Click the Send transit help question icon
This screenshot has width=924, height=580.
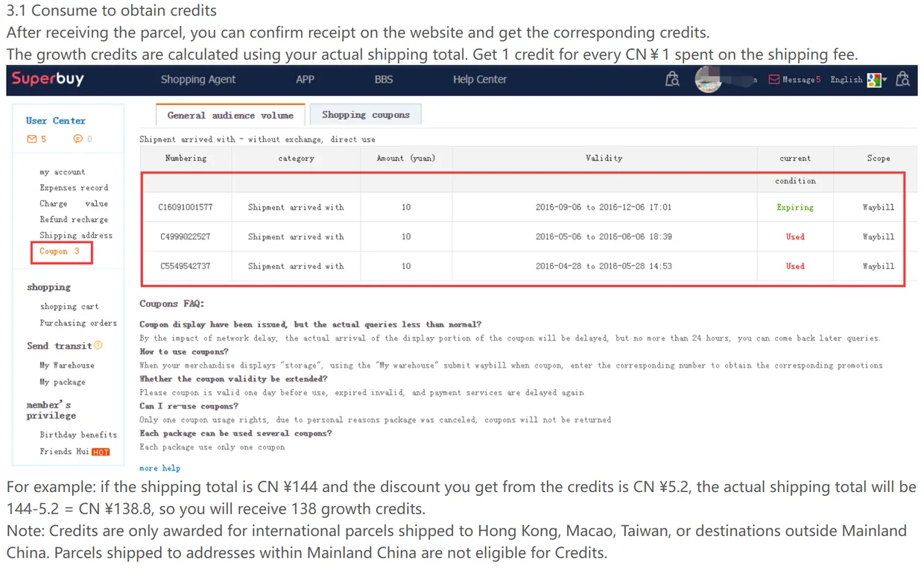(98, 345)
